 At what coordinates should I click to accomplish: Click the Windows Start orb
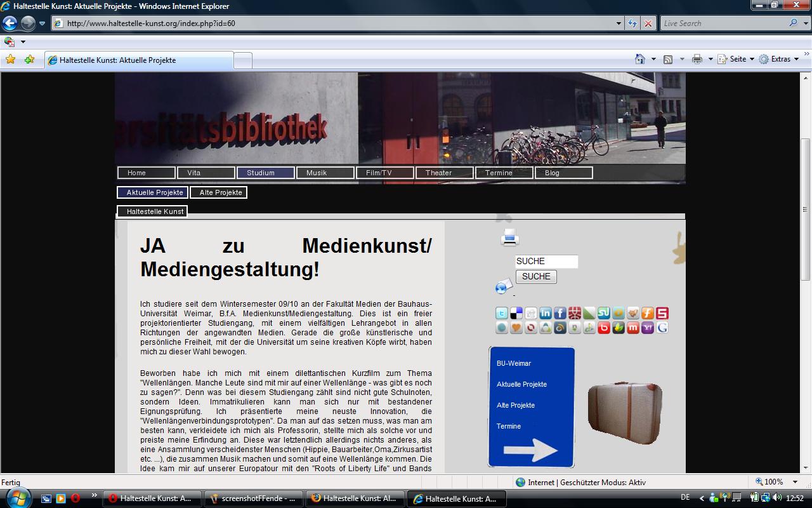(16, 497)
